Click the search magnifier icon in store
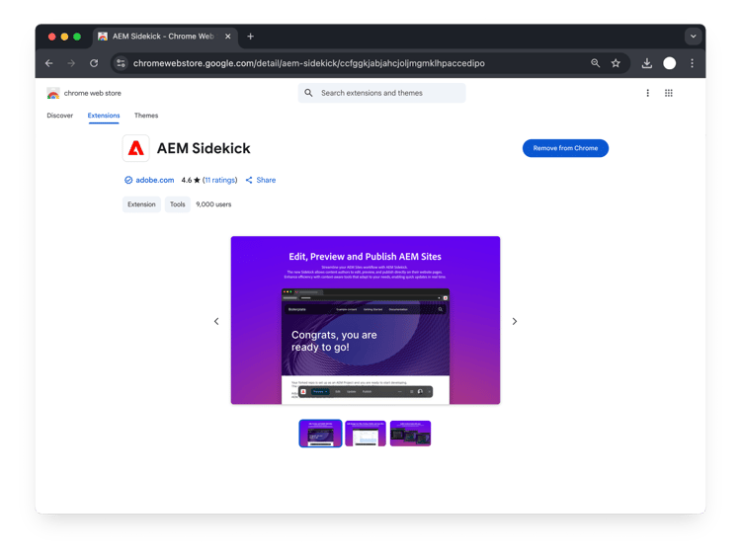 point(308,93)
